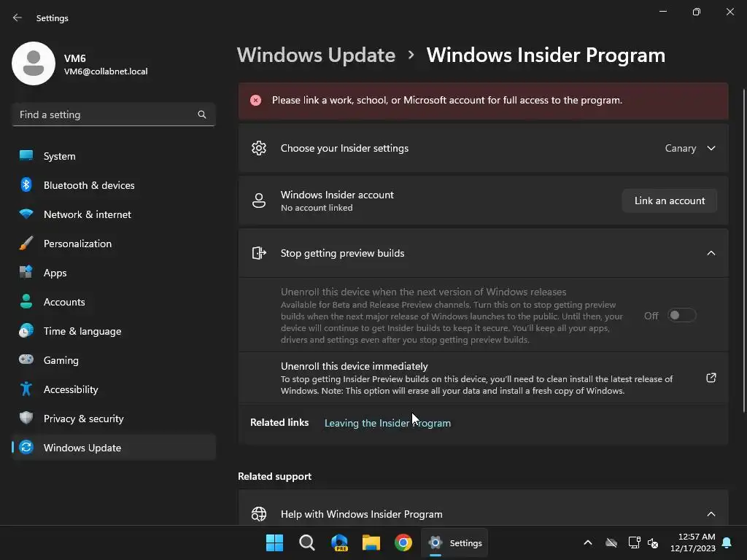Click the VM6 user profile avatar
The height and width of the screenshot is (560, 747).
point(34,63)
